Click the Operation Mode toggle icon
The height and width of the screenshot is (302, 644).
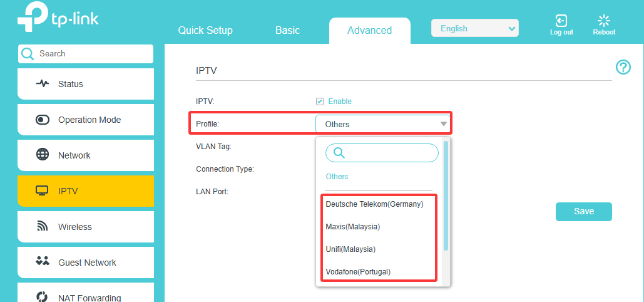[x=43, y=120]
